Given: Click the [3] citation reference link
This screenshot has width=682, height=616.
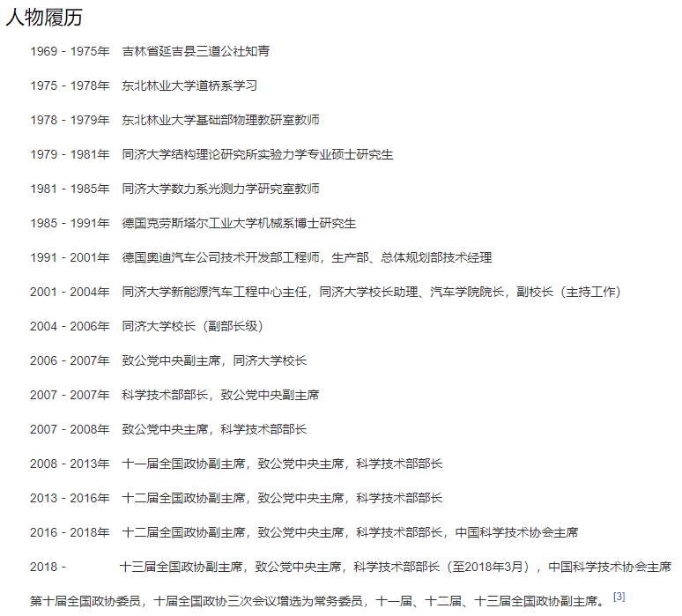Looking at the screenshot, I should [x=619, y=597].
